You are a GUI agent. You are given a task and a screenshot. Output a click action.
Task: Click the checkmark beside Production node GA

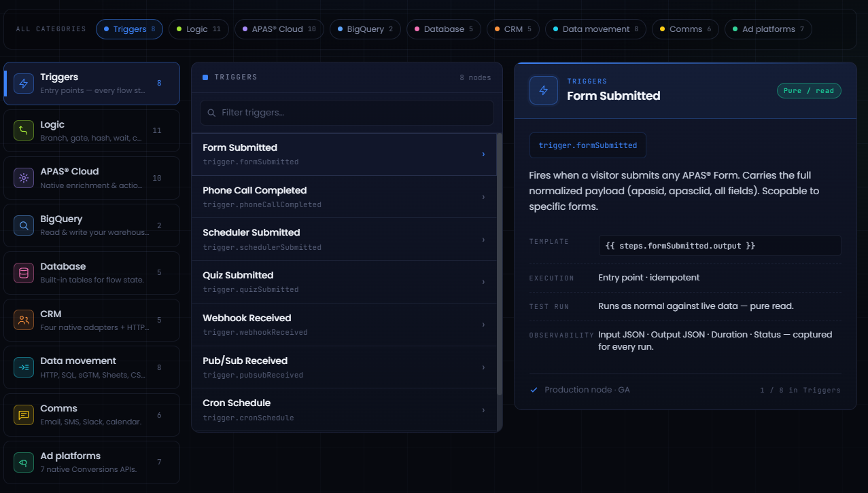click(x=534, y=390)
